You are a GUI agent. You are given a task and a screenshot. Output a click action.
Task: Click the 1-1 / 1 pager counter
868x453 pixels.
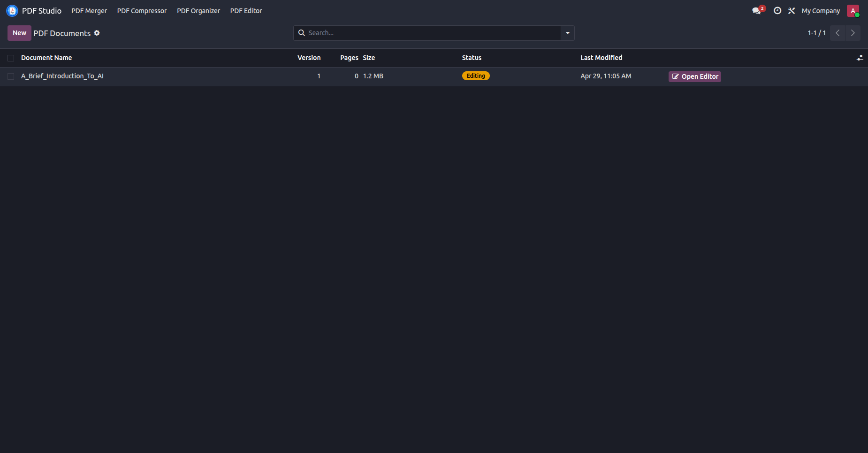coord(817,33)
